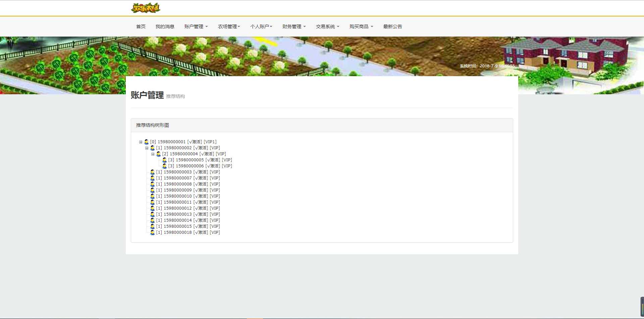Go to 我的消息 messages
This screenshot has height=319, width=644.
165,26
